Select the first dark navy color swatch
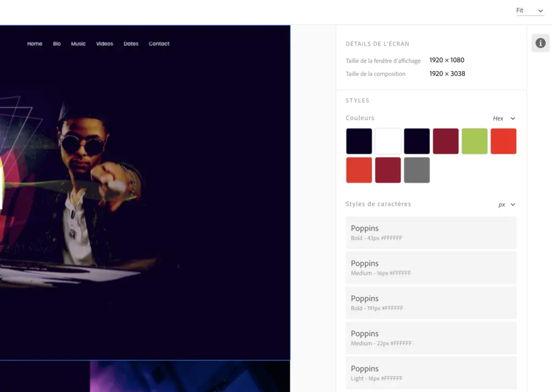This screenshot has width=552, height=392. (358, 141)
